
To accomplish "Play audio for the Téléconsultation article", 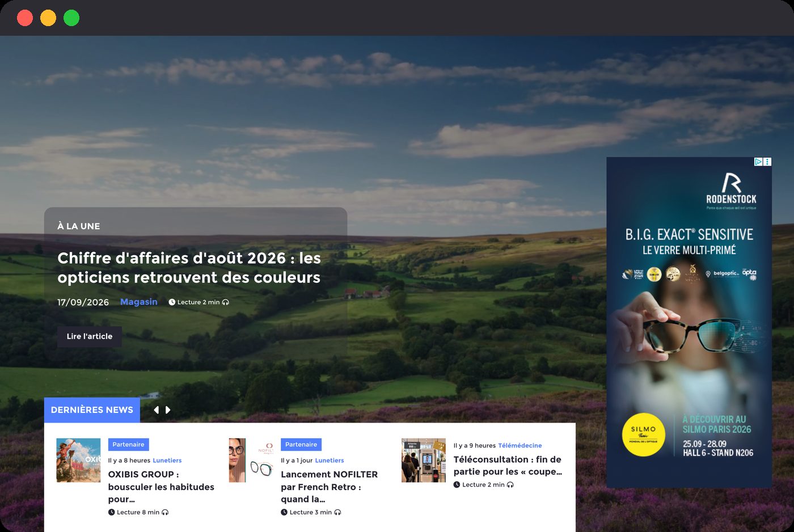I will pyautogui.click(x=510, y=485).
